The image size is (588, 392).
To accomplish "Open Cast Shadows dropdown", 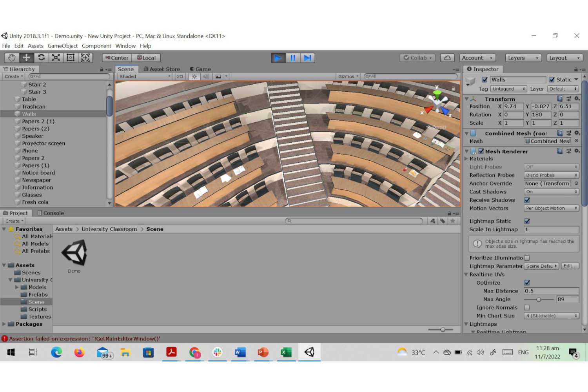I will coord(551,192).
